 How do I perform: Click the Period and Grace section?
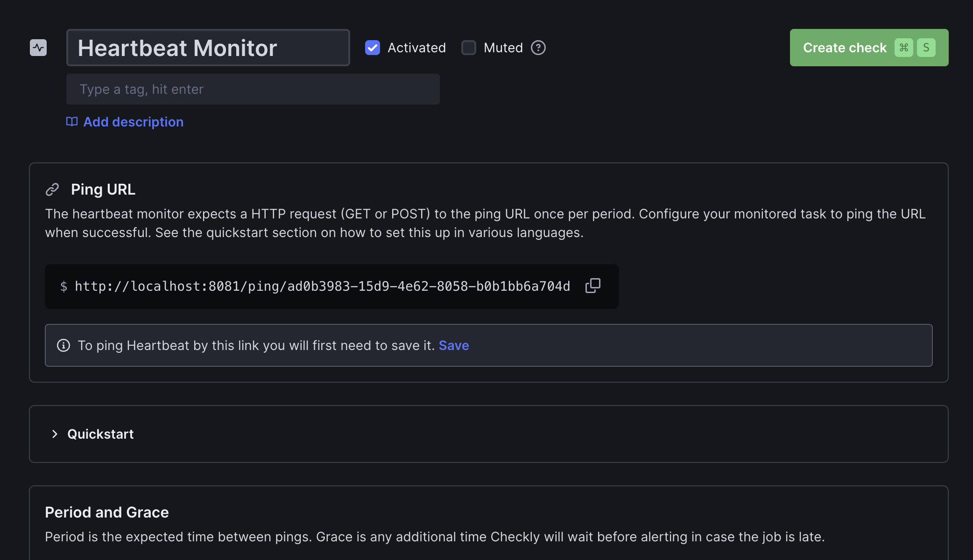pos(106,512)
